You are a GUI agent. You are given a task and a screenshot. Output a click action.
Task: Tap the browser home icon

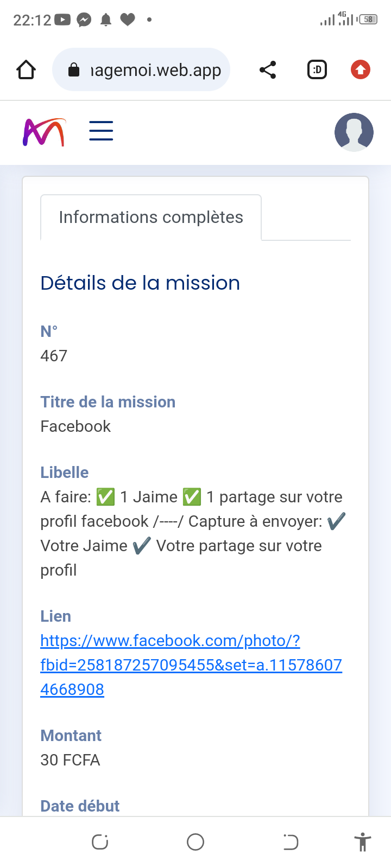click(26, 70)
